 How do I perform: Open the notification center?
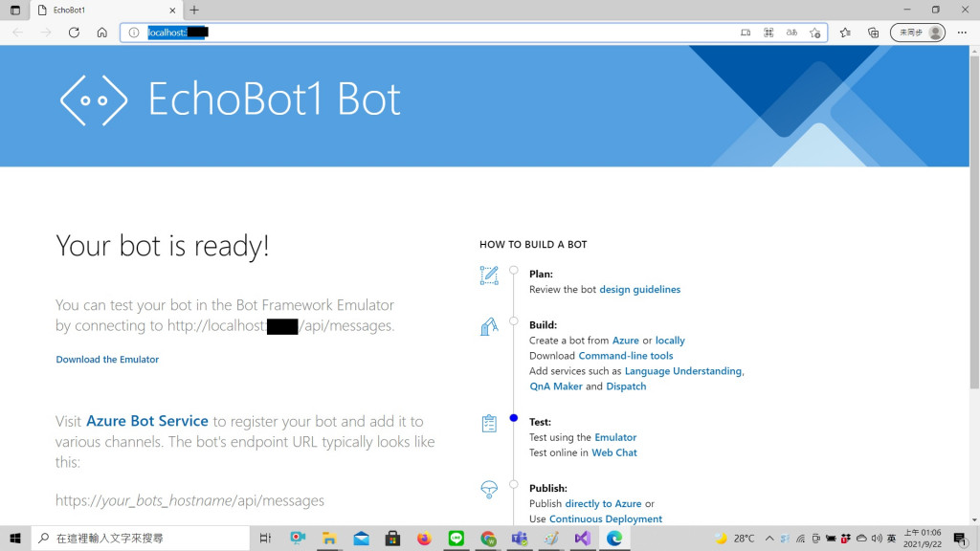coord(961,538)
